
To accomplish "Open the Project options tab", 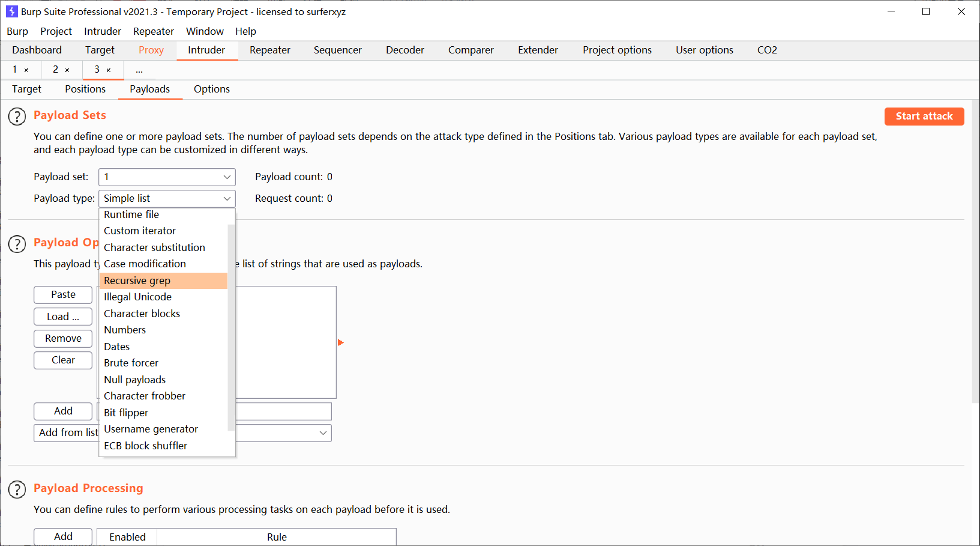I will coord(617,50).
